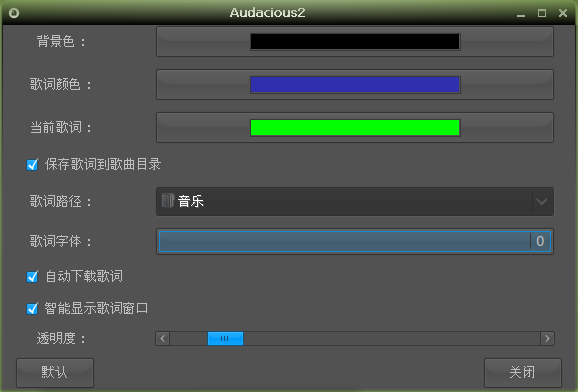
Task: Click the left arrow of transparency scrollbar
Action: point(163,338)
